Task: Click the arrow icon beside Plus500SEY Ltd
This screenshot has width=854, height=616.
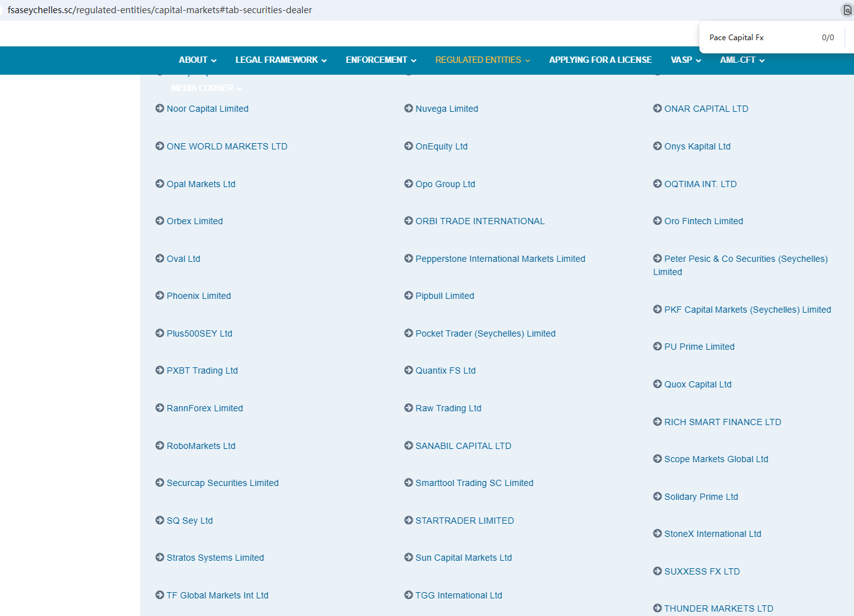Action: point(160,333)
